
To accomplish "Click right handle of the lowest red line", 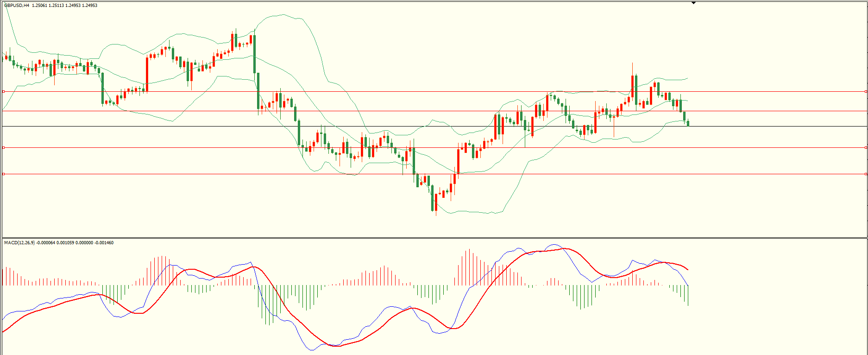I will tap(866, 174).
